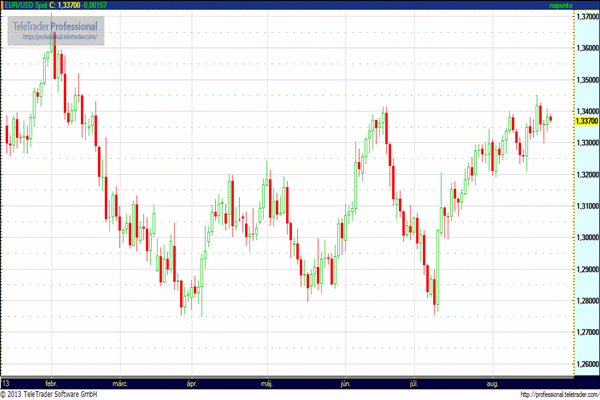Click the yellow 1,33700 current price marker

[x=586, y=121]
